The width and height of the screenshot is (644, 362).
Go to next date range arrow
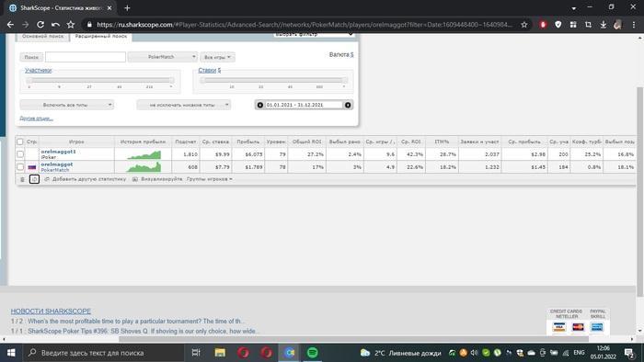pos(348,105)
